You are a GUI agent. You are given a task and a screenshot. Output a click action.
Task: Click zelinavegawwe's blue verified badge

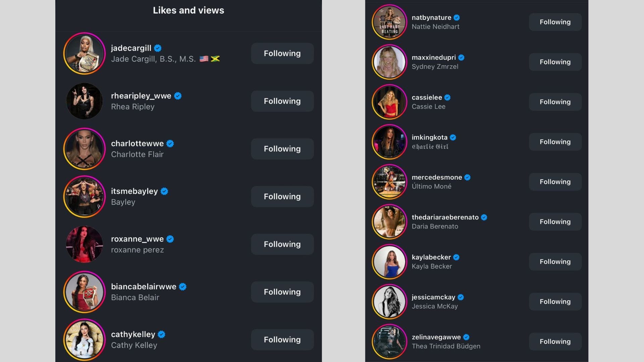pos(466,337)
